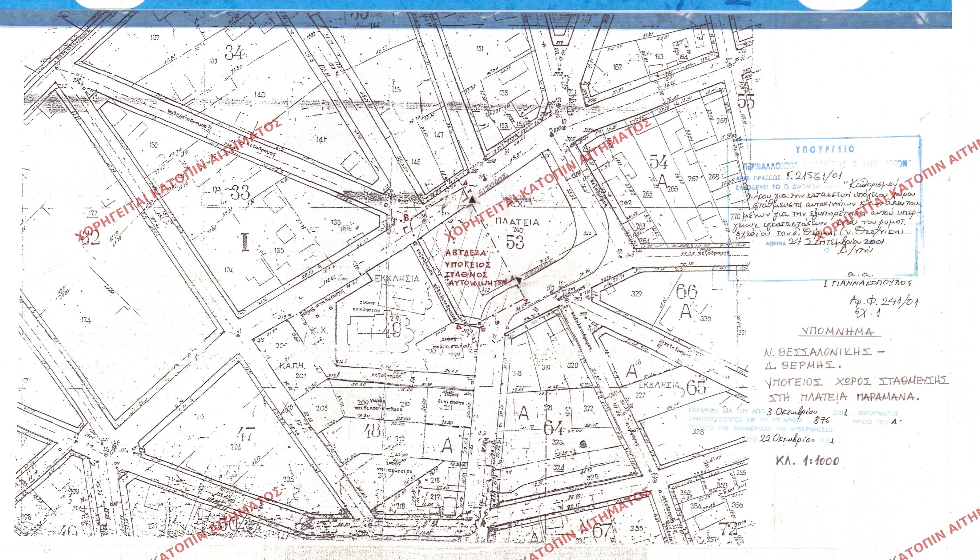Click the red entrance triangle marked ΕΙΣΟΔΟΣ
Image resolution: width=980 pixels, height=560 pixels.
point(472,199)
